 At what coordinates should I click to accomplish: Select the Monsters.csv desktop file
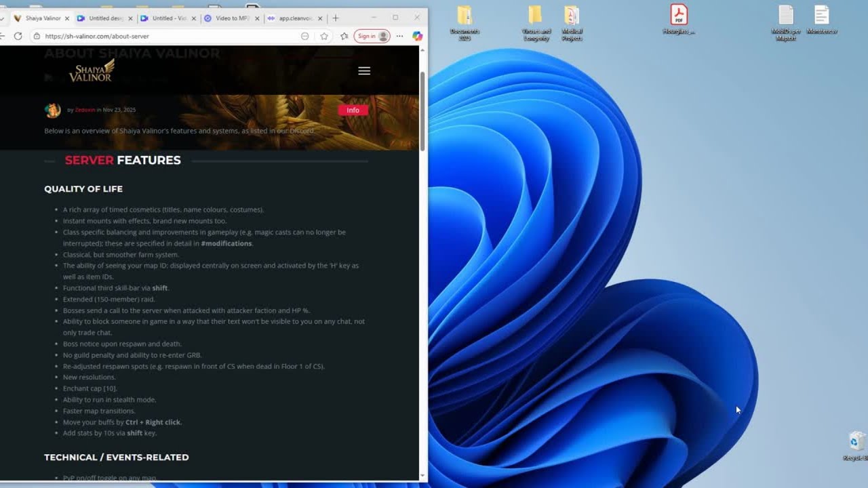[x=822, y=20]
